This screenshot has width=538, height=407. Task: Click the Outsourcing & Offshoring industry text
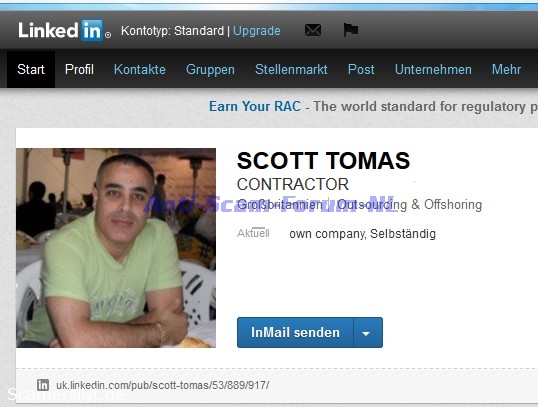point(409,205)
